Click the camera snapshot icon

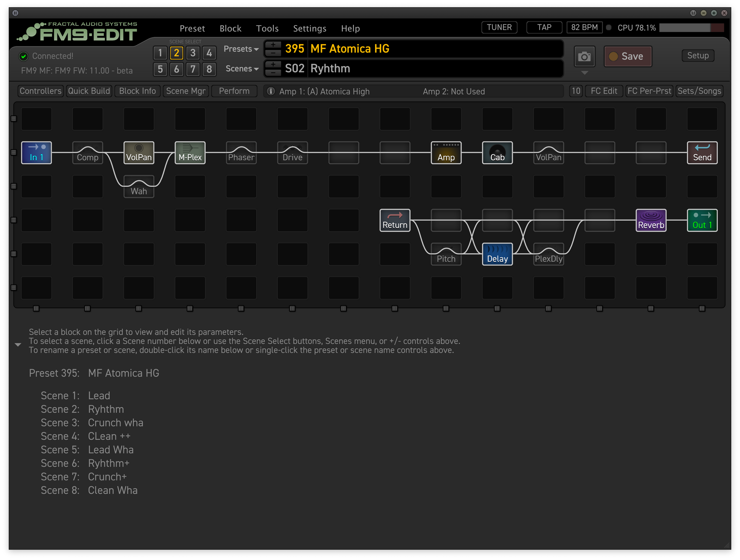coord(584,57)
